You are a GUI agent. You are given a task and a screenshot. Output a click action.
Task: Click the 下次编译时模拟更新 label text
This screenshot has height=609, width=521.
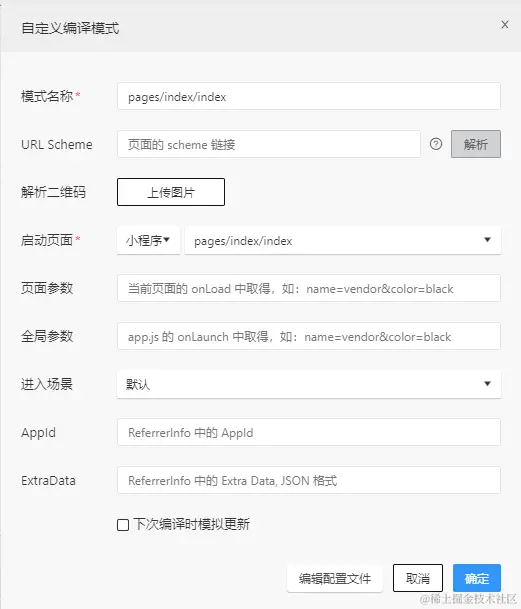click(192, 524)
